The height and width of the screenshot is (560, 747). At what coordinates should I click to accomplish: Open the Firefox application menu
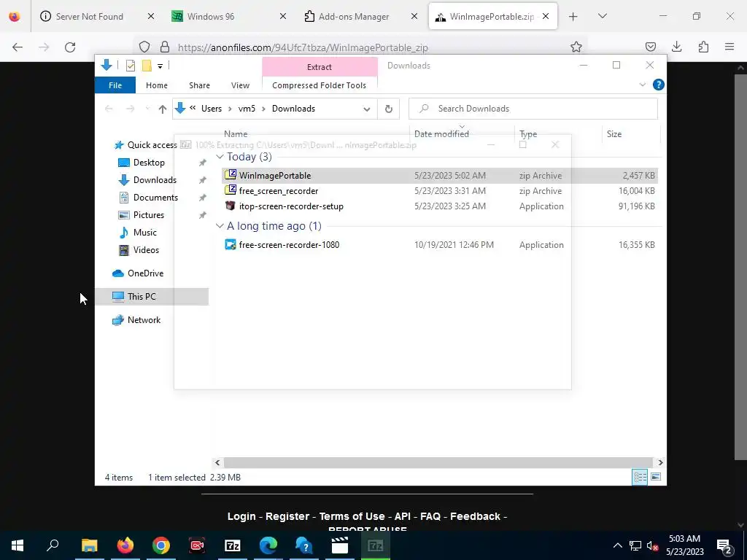729,47
